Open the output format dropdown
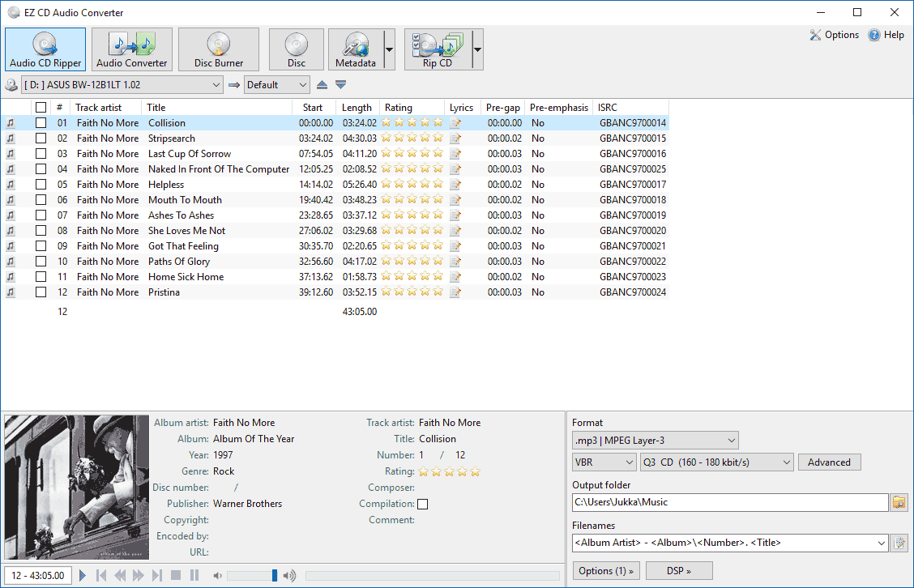 [655, 441]
